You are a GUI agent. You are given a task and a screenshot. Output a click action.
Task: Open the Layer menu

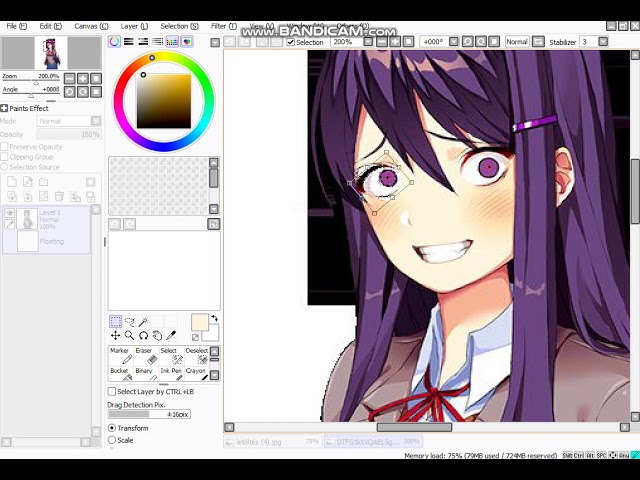point(134,26)
